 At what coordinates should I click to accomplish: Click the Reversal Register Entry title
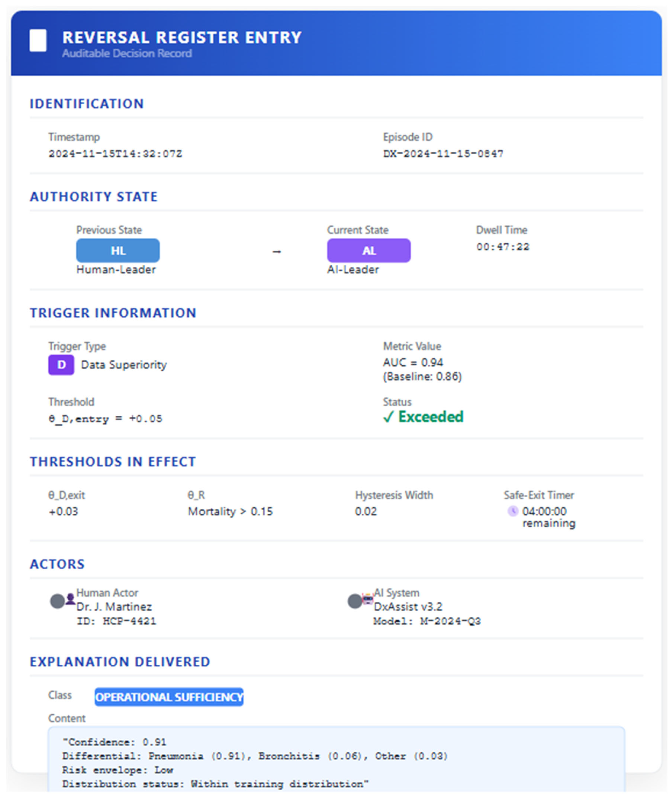182,37
